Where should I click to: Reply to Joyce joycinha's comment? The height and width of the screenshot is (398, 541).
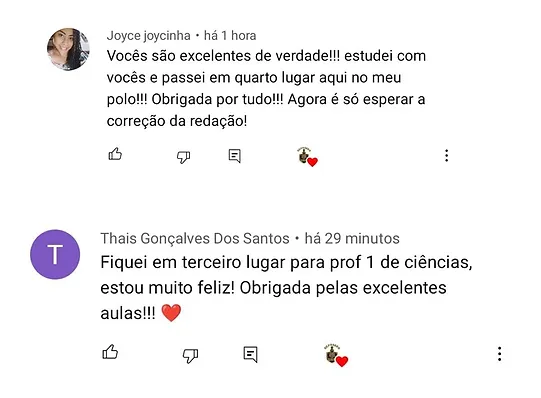(x=235, y=156)
